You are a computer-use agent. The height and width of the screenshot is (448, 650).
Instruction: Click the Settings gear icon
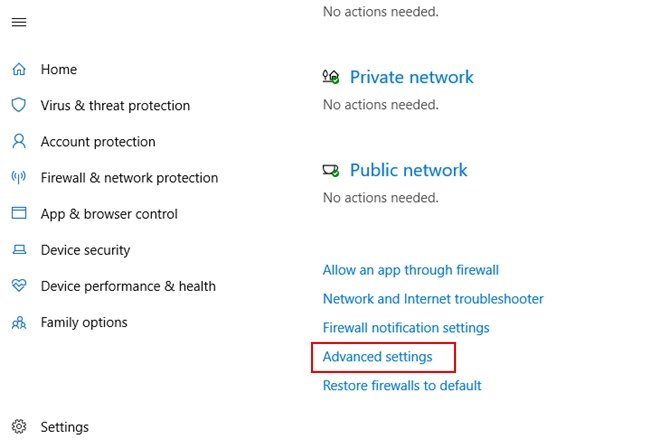tap(19, 426)
